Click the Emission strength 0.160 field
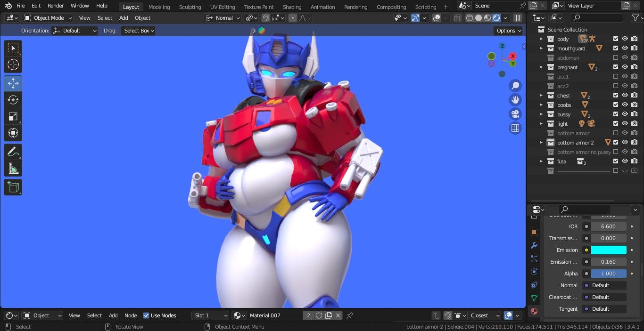The image size is (644, 331). pyautogui.click(x=609, y=262)
